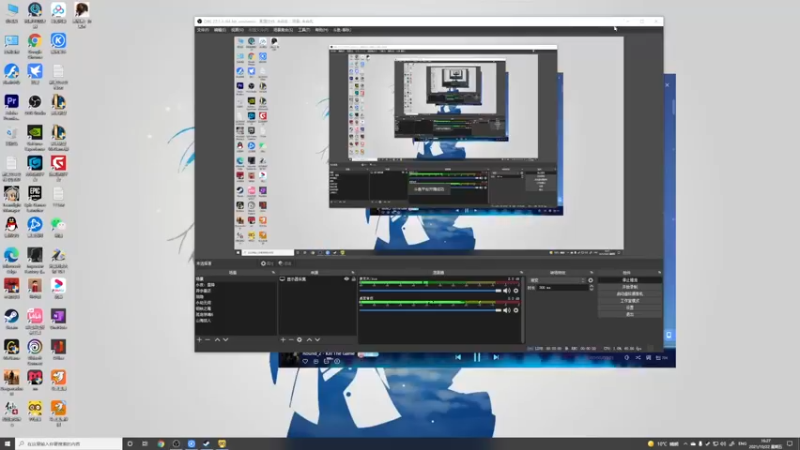Click Start Recording button in Controls
The image size is (800, 450).
click(630, 287)
